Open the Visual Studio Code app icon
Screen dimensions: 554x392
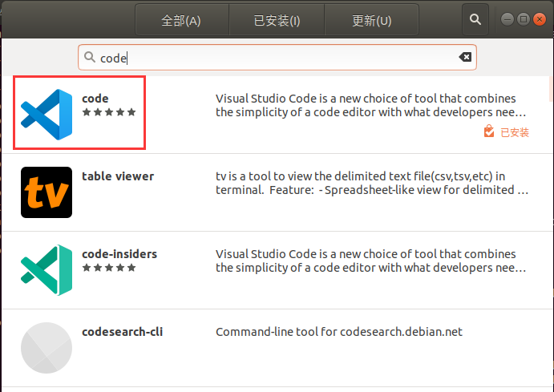[x=47, y=115]
